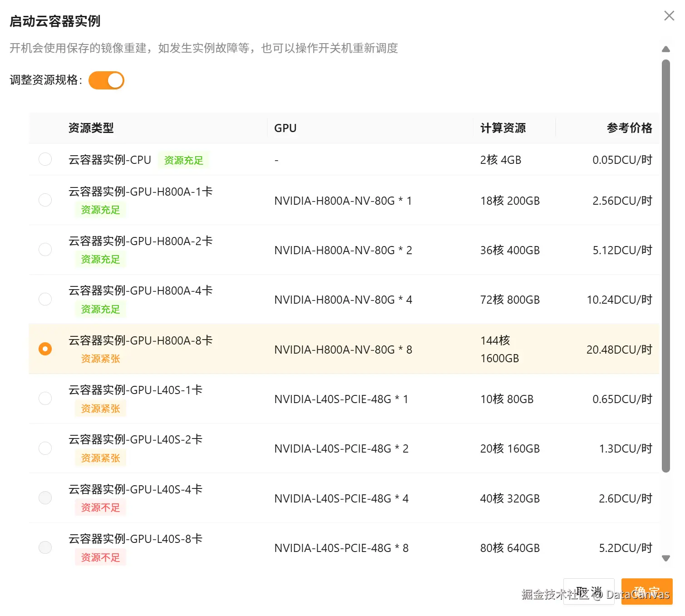Select the 云容器实例-CPU radio button
The height and width of the screenshot is (616, 685).
coord(45,159)
